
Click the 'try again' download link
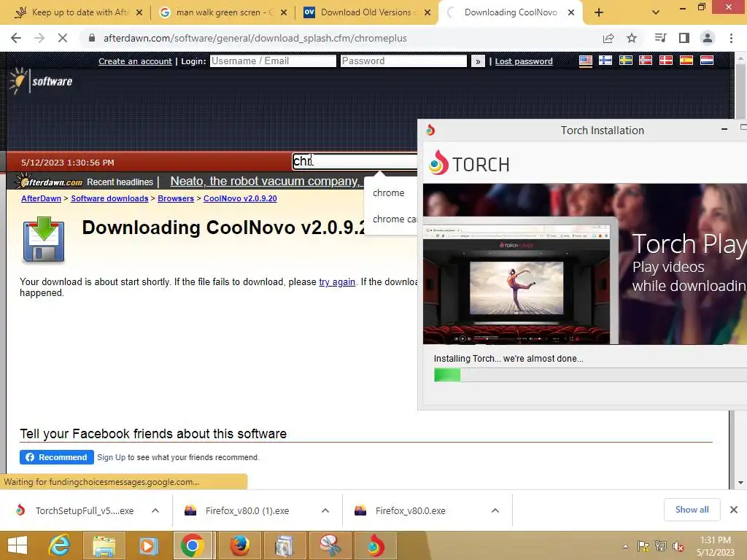(x=337, y=282)
